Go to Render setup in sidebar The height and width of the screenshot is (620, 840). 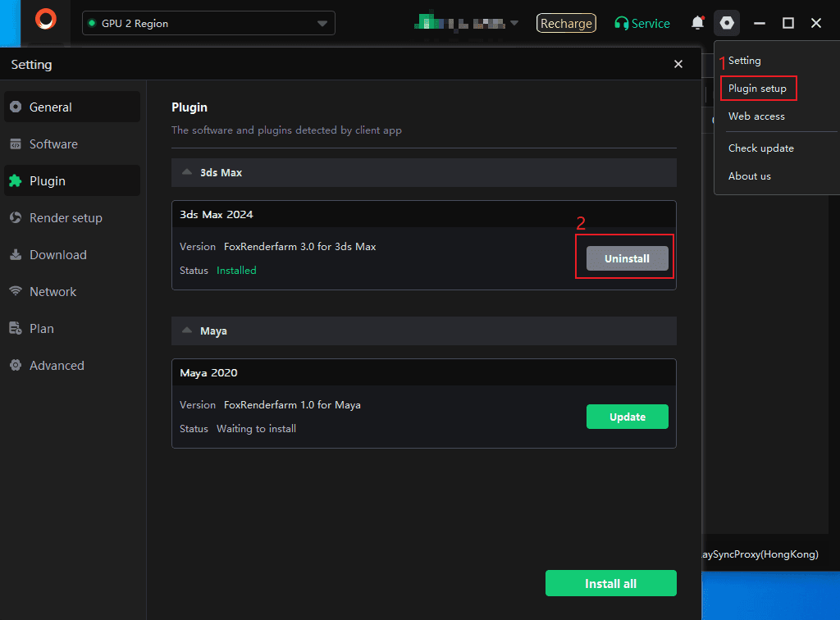[66, 218]
